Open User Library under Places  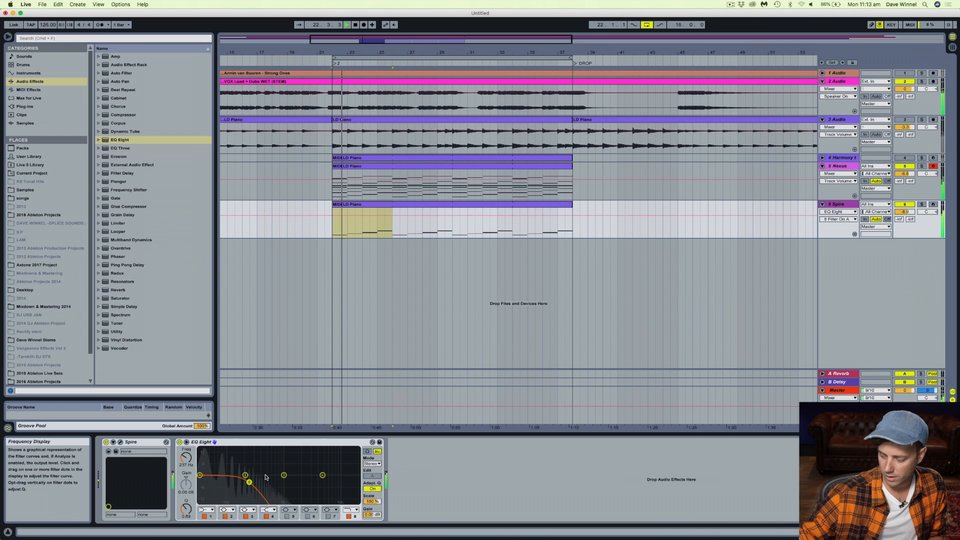point(29,156)
